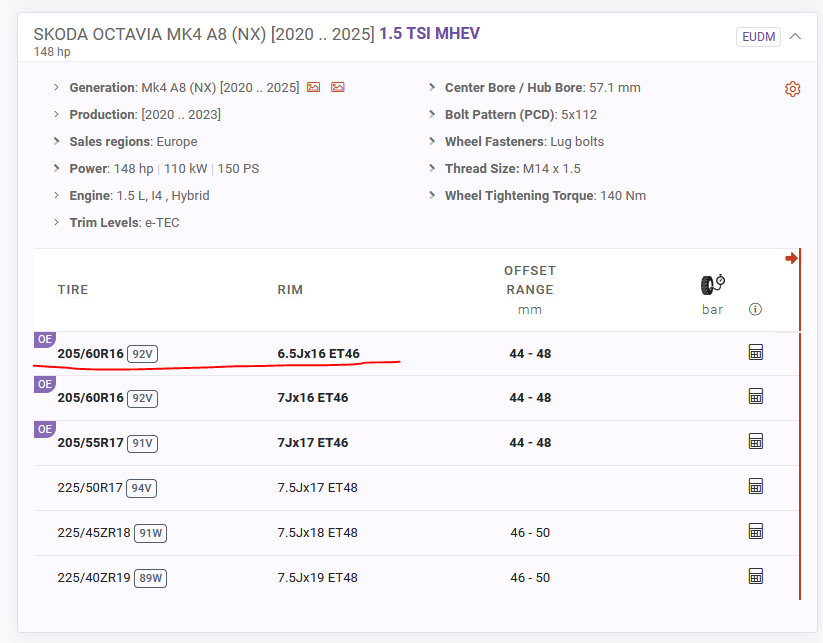Click Bolt Pattern value 5x112
The height and width of the screenshot is (643, 823).
pos(579,114)
